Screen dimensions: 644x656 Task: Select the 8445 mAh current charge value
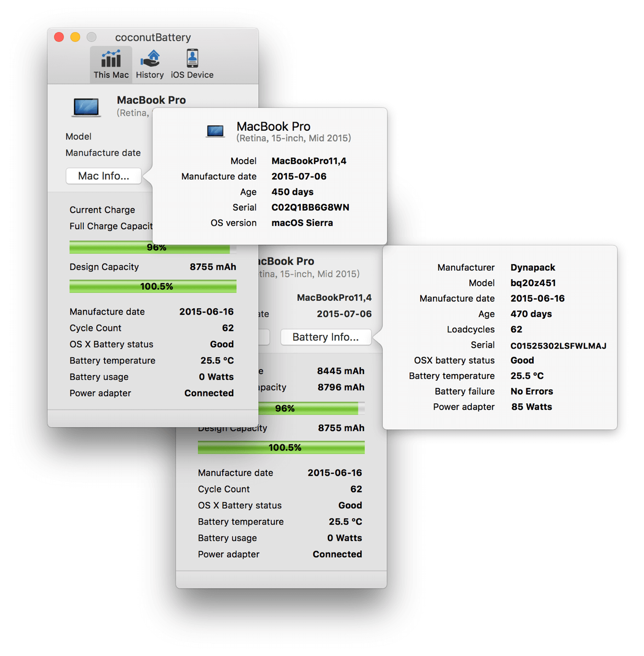[341, 371]
